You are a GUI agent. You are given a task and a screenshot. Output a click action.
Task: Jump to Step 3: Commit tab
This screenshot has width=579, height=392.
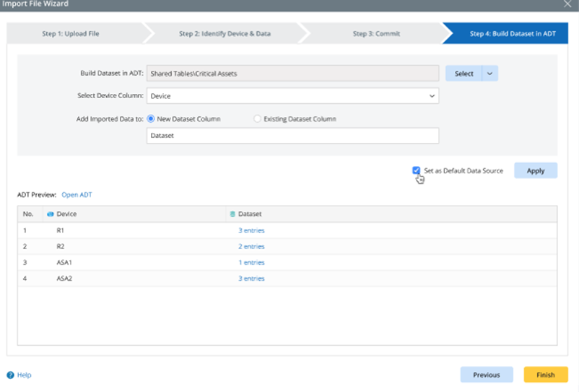[376, 33]
